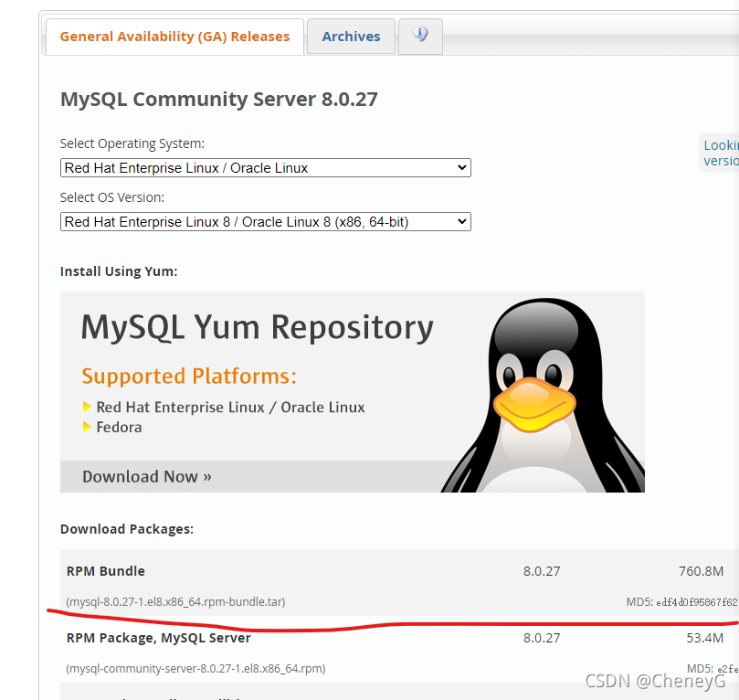Switch to the Archives tab
Image resolution: width=739 pixels, height=700 pixels.
point(351,37)
